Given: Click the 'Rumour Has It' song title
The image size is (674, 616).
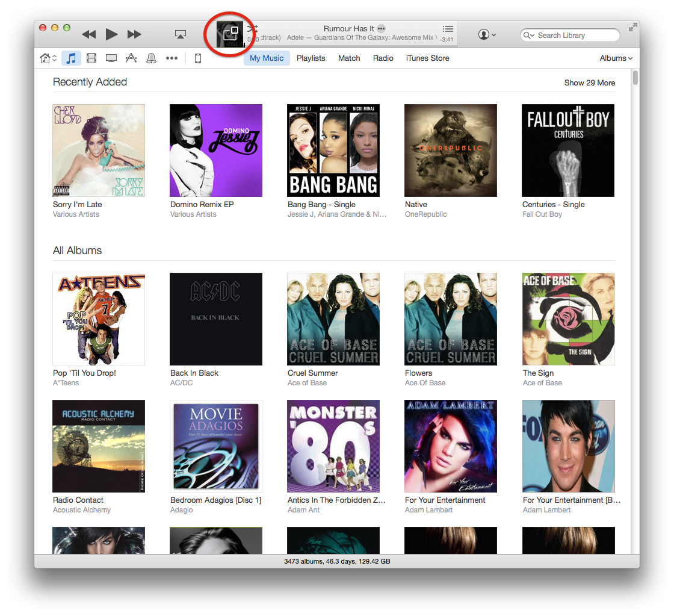Looking at the screenshot, I should click(348, 28).
